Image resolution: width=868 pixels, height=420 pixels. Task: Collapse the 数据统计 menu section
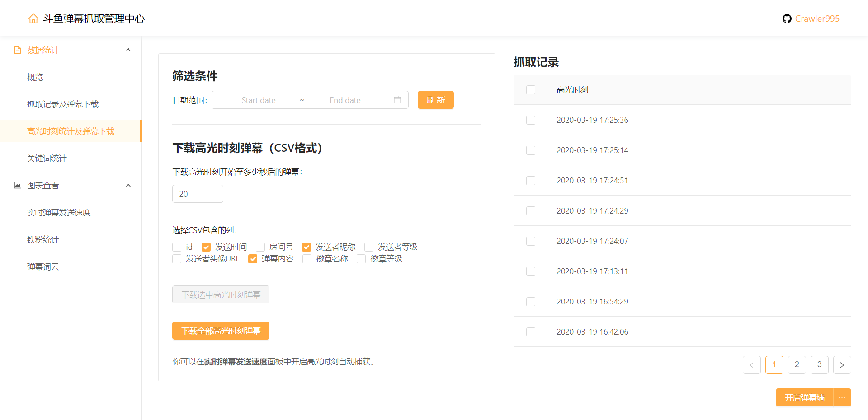(x=128, y=50)
